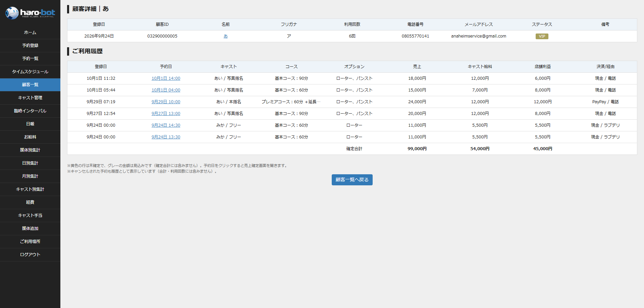
Task: Open 臨時インターバル page
Action: pos(30,111)
